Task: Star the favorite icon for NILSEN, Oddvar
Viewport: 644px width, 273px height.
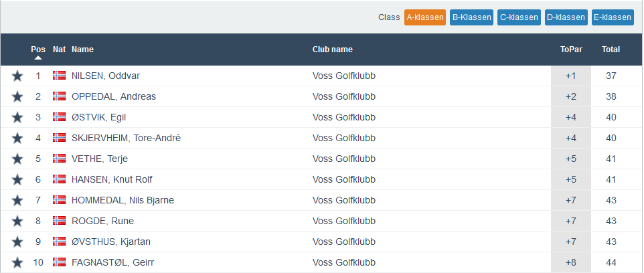Action: tap(17, 76)
